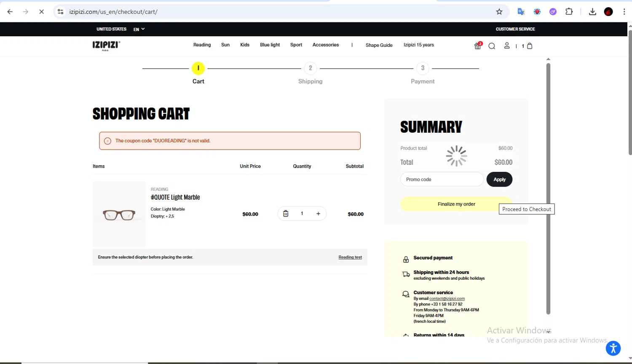
Task: Open the Reading test link
Action: click(350, 257)
